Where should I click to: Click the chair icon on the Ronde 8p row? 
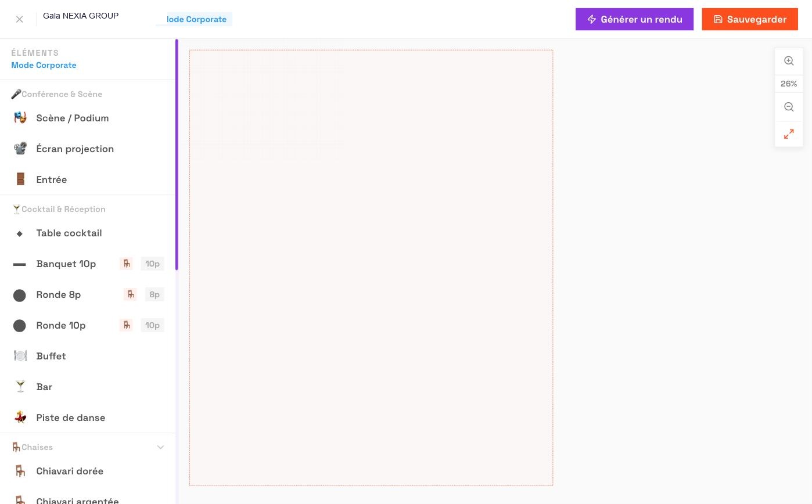click(130, 294)
